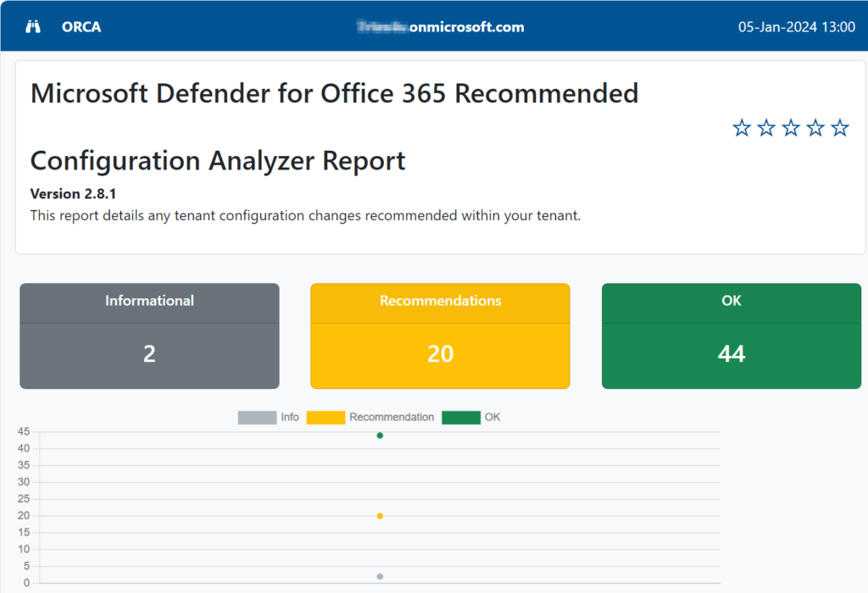Click the yellow data point on chart
Screen dimensions: 868x593
coord(380,516)
